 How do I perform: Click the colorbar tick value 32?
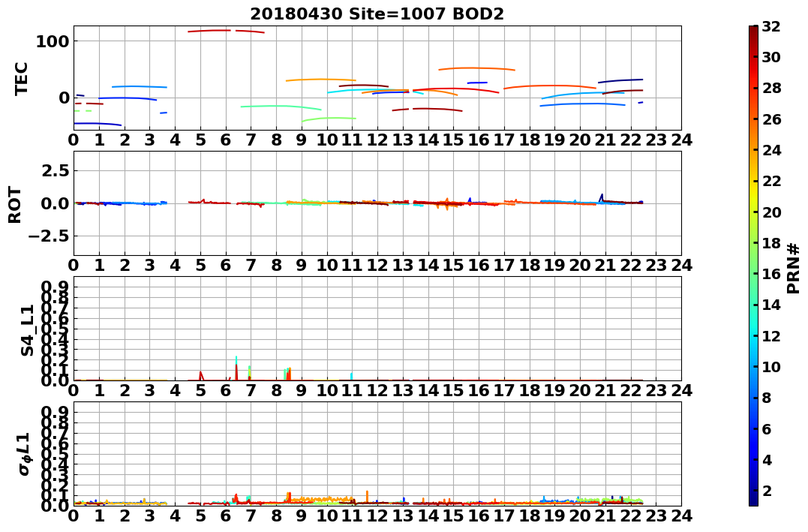point(771,26)
